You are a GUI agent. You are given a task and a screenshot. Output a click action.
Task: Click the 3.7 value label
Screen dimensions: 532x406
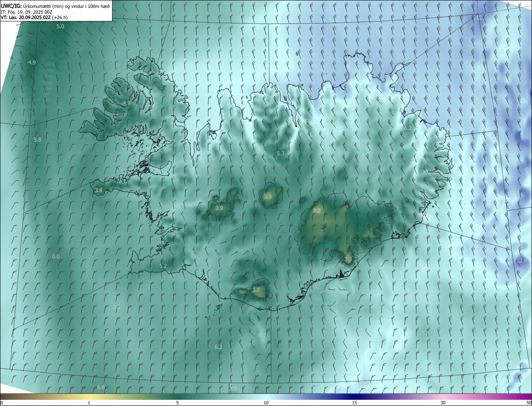(256, 290)
